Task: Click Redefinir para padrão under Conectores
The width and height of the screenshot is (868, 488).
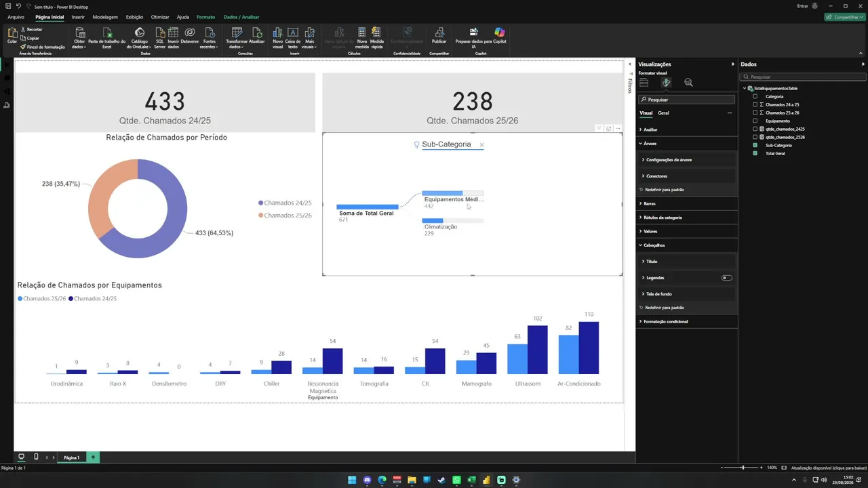Action: click(665, 190)
